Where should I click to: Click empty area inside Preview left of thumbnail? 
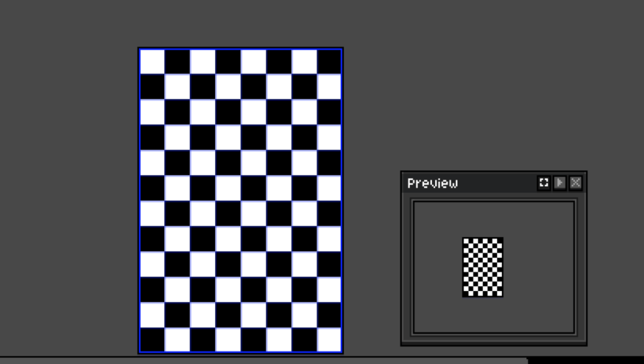click(x=437, y=267)
